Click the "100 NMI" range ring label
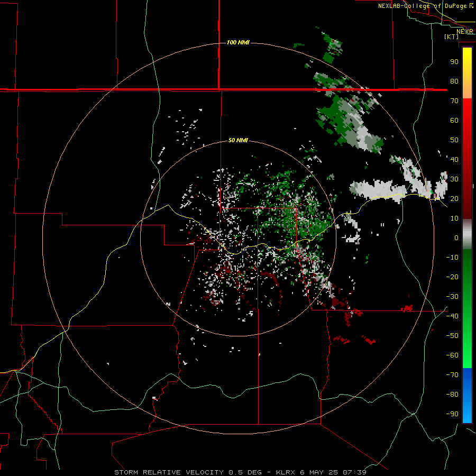The image size is (476, 476). (238, 42)
